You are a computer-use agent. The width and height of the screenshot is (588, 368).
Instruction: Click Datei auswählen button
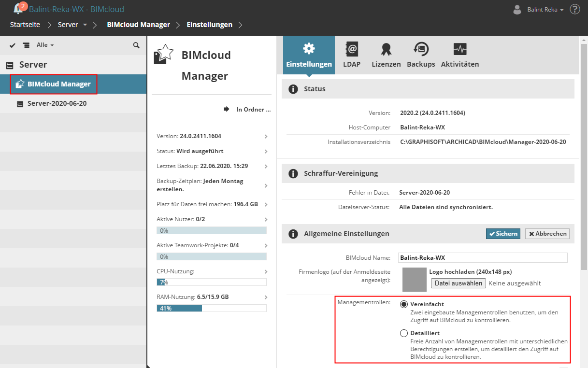click(459, 283)
